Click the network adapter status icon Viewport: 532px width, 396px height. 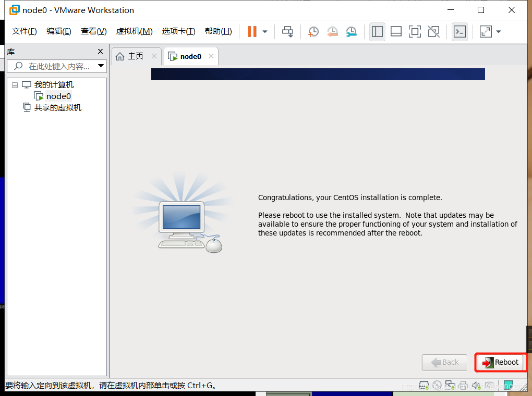450,386
